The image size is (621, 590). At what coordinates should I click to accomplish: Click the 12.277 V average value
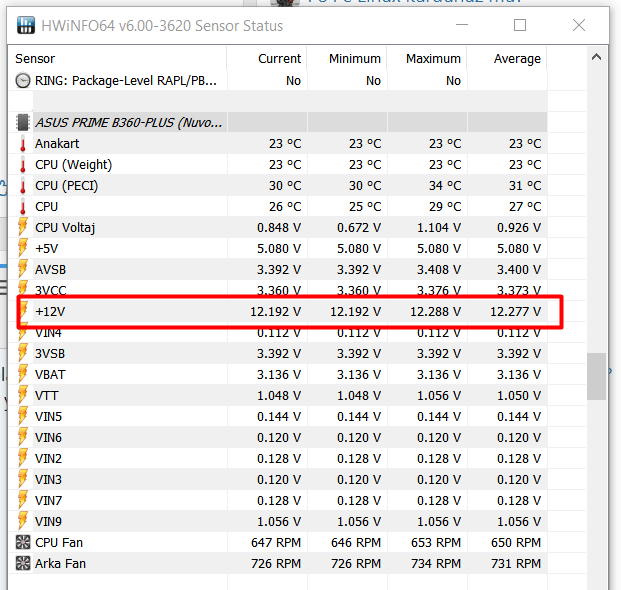515,311
